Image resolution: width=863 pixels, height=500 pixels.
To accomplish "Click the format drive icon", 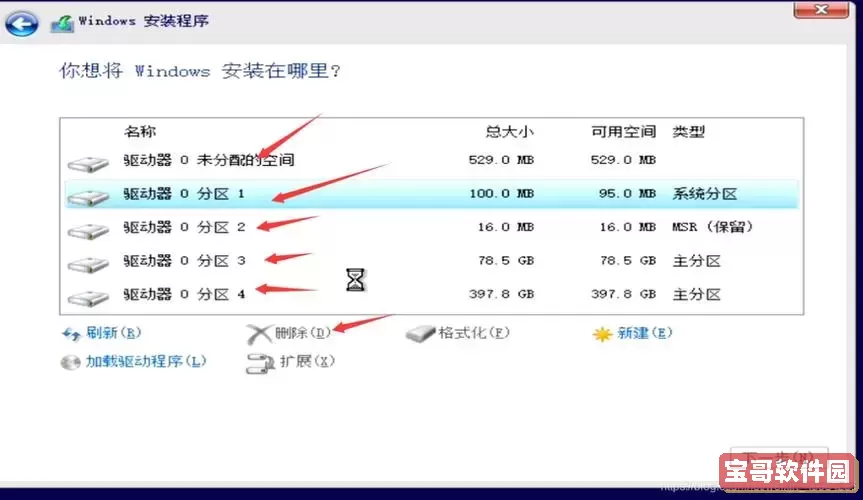I will point(420,334).
